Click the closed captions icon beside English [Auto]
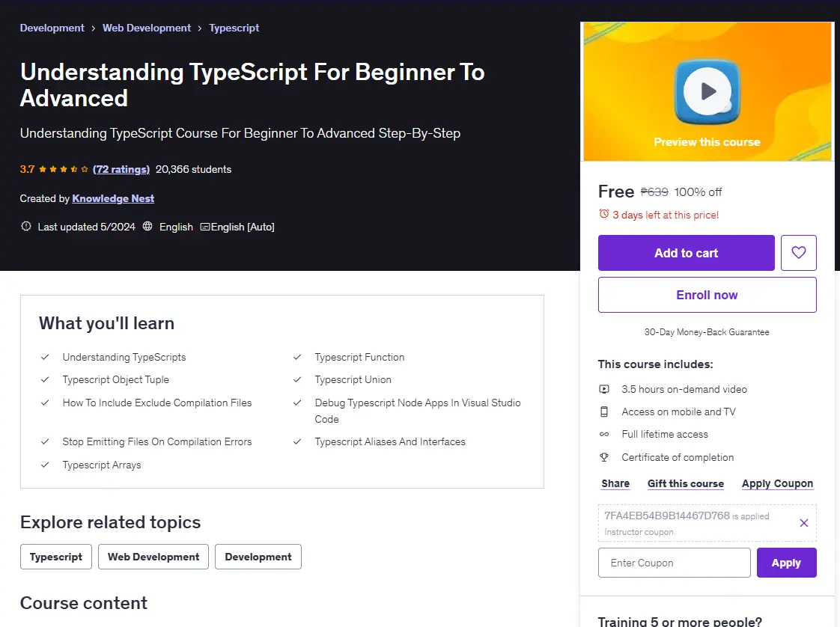The width and height of the screenshot is (840, 627). click(204, 227)
